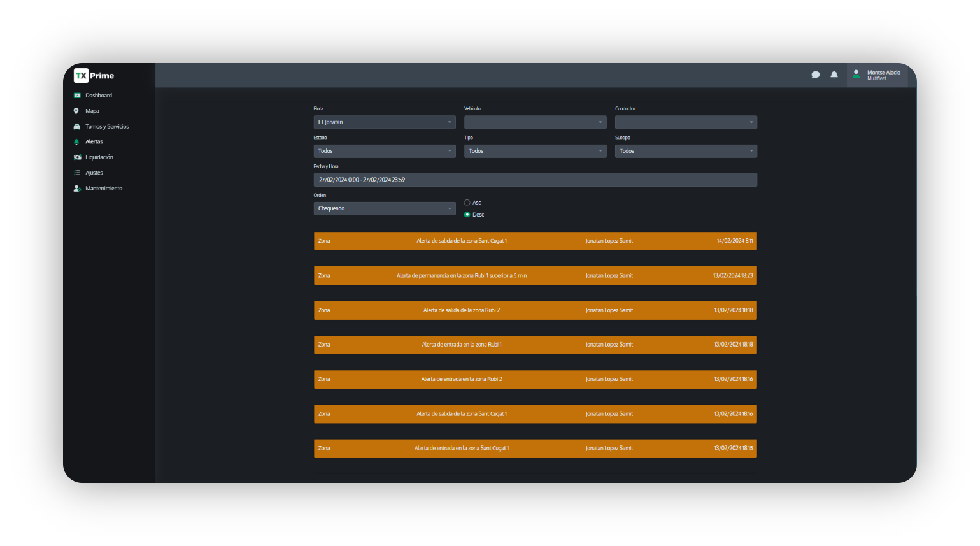Click the green bell icon beside Alertas
The width and height of the screenshot is (980, 546).
76,142
